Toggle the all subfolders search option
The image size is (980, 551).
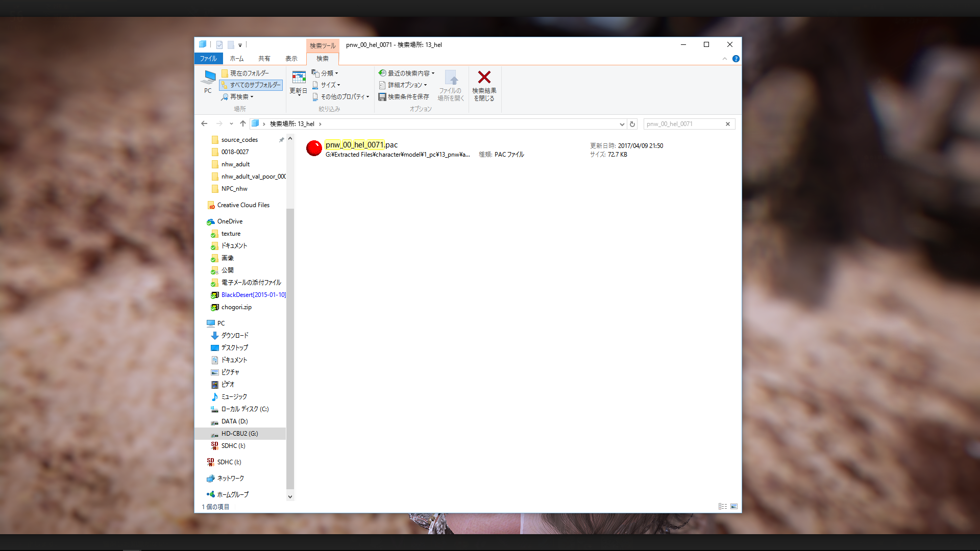[251, 85]
